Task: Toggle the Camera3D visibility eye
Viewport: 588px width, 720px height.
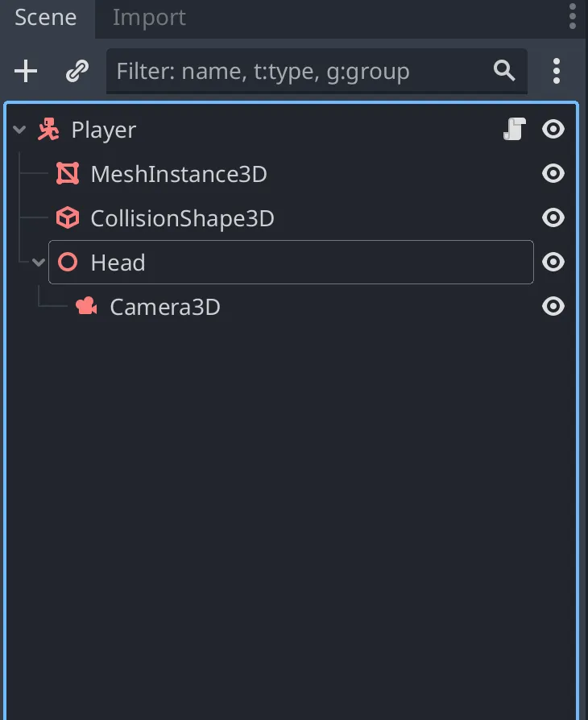Action: click(x=553, y=307)
